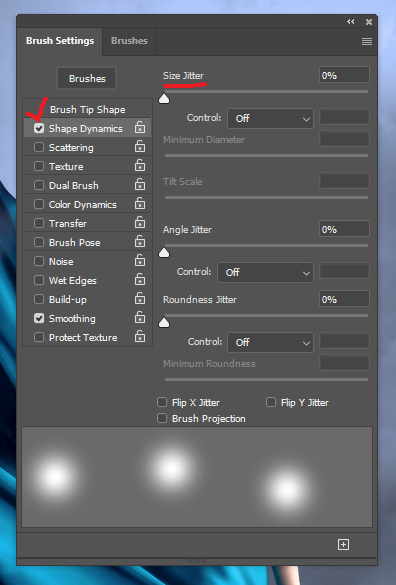This screenshot has width=396, height=585.
Task: Open the Shape Dynamics settings label
Action: (x=86, y=129)
